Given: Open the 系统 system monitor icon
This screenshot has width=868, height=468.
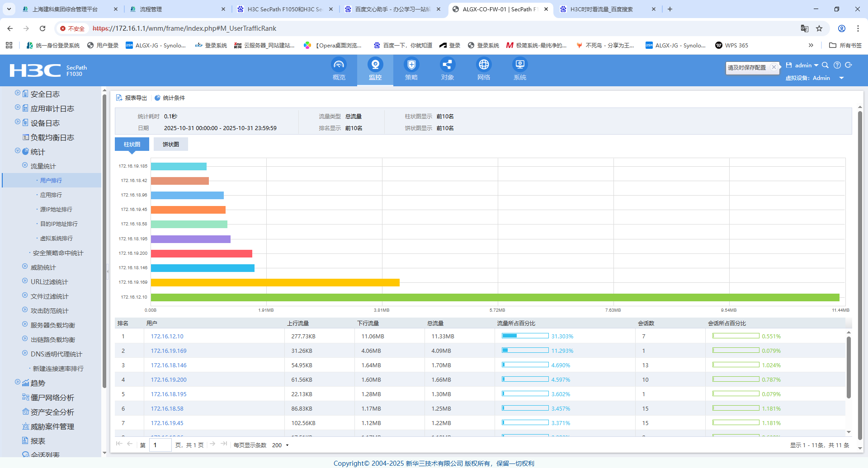Looking at the screenshot, I should point(519,65).
